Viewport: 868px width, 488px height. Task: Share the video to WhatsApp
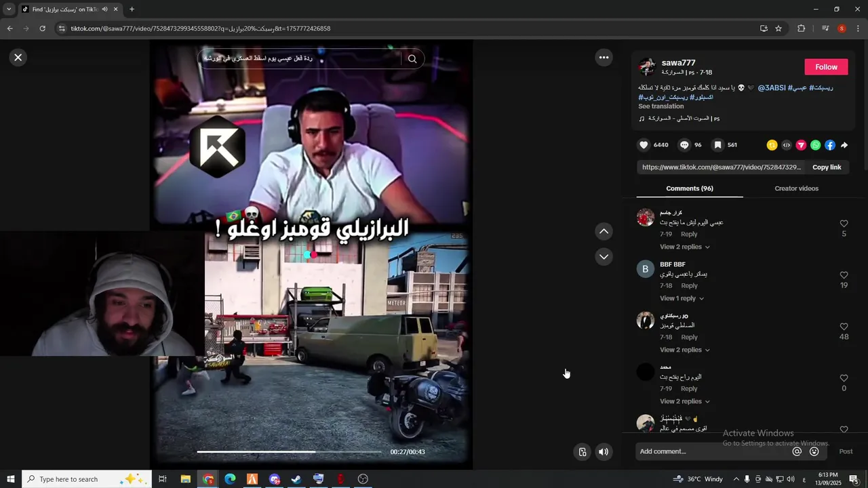pyautogui.click(x=815, y=145)
